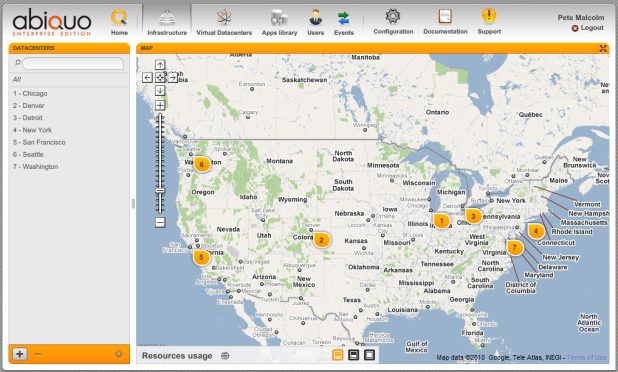Select the All datacenters entry

pos(69,79)
